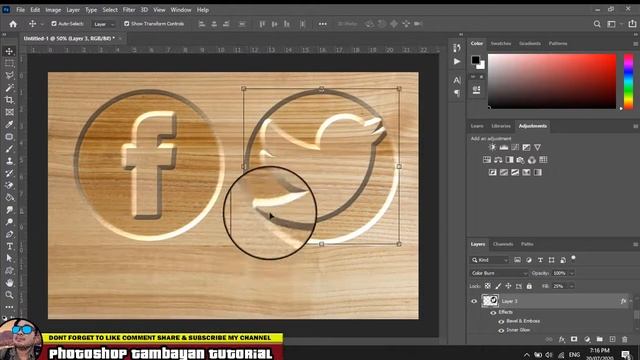Screen dimensions: 640x360
Task: Select the Magic Wand tool
Action: point(9,88)
